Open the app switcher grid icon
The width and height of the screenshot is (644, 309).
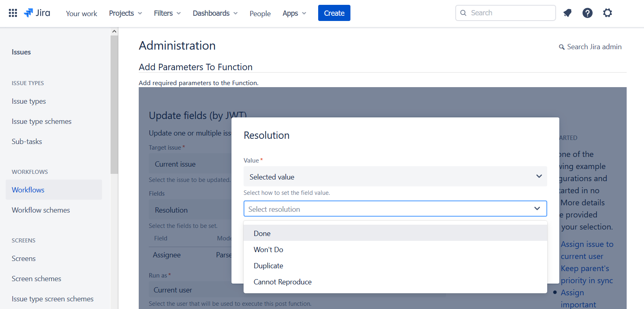(13, 13)
